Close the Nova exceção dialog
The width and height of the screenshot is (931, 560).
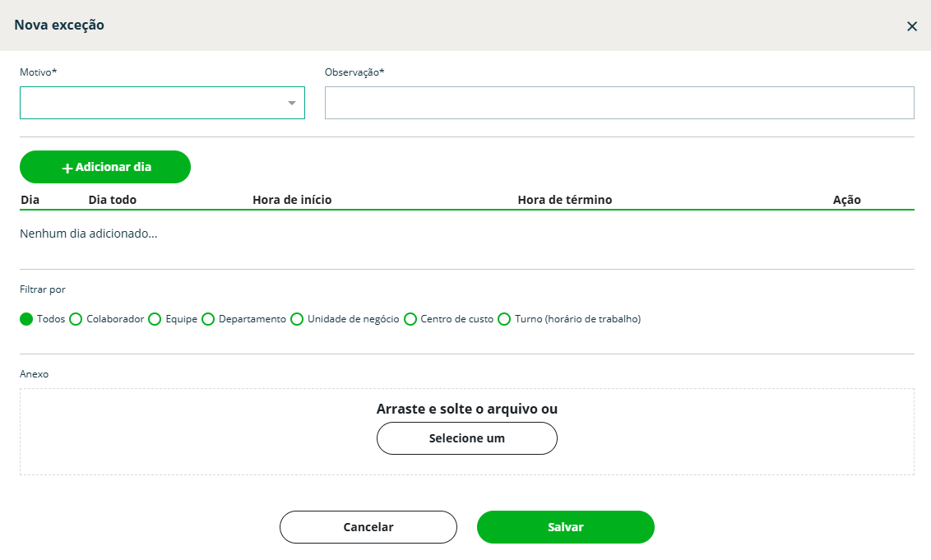click(911, 26)
